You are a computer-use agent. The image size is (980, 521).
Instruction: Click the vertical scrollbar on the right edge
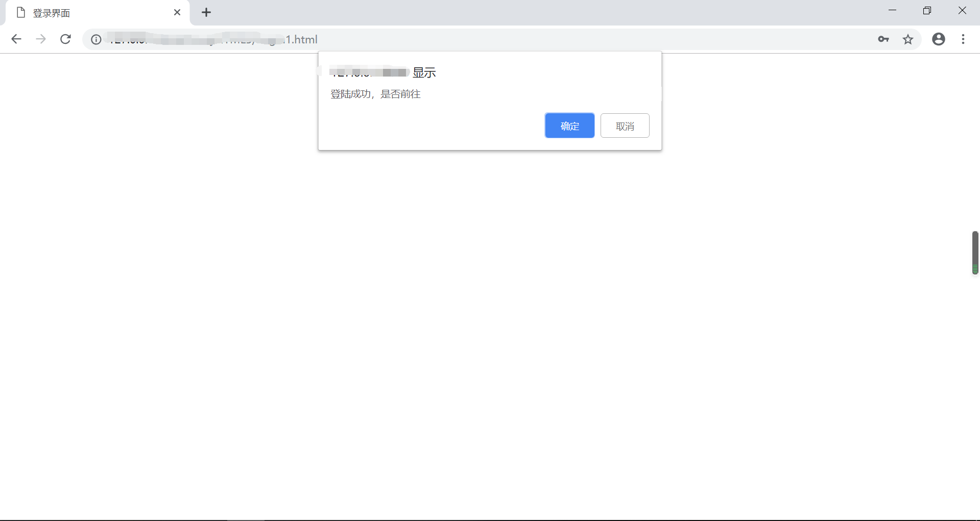click(x=975, y=253)
